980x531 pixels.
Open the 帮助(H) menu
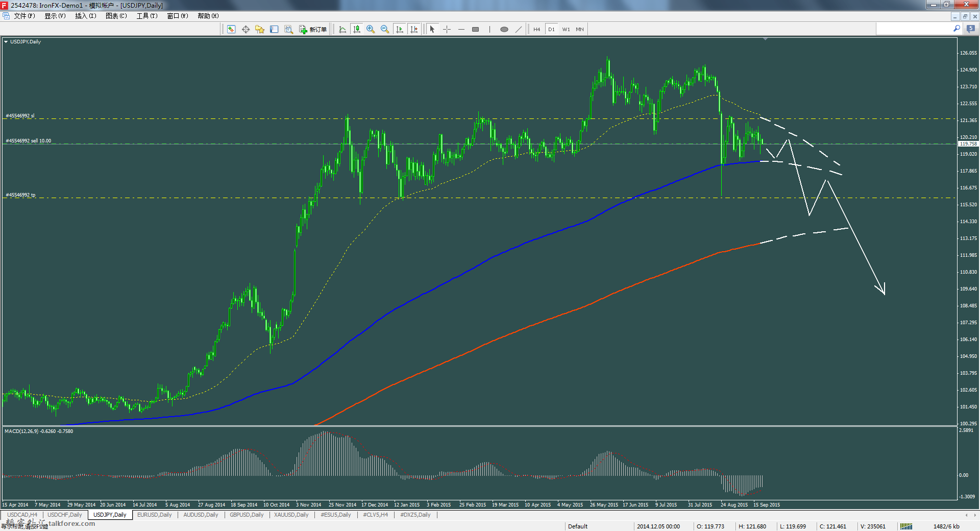[208, 16]
